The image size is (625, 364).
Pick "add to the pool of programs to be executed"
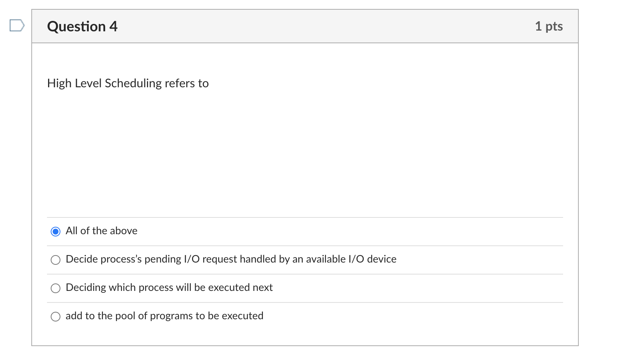tap(56, 317)
